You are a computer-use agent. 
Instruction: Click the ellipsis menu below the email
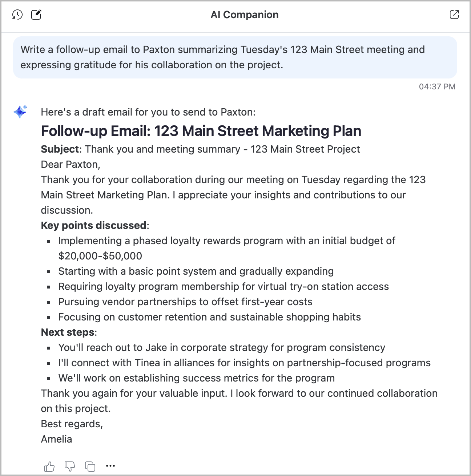110,466
